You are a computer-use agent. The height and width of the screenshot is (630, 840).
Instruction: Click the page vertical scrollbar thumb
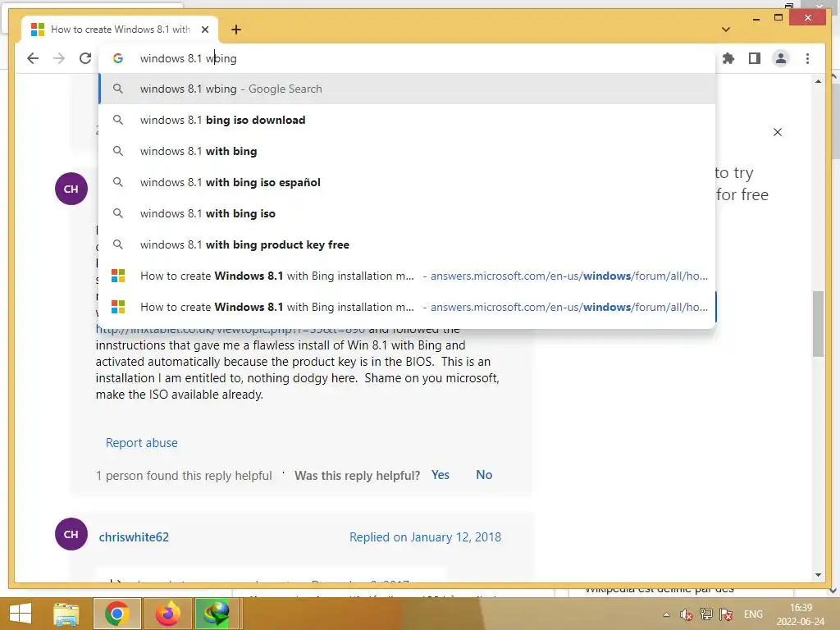[818, 323]
